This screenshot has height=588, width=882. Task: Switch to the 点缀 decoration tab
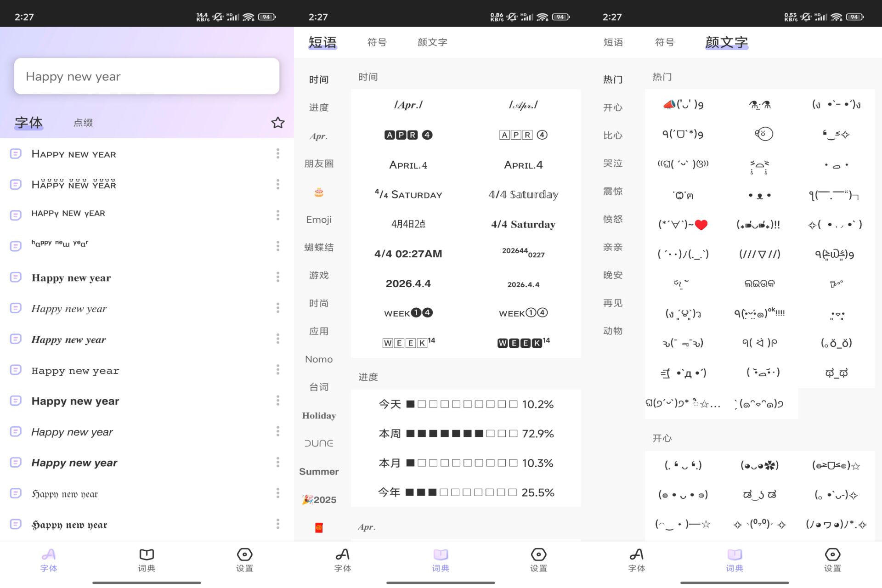83,123
